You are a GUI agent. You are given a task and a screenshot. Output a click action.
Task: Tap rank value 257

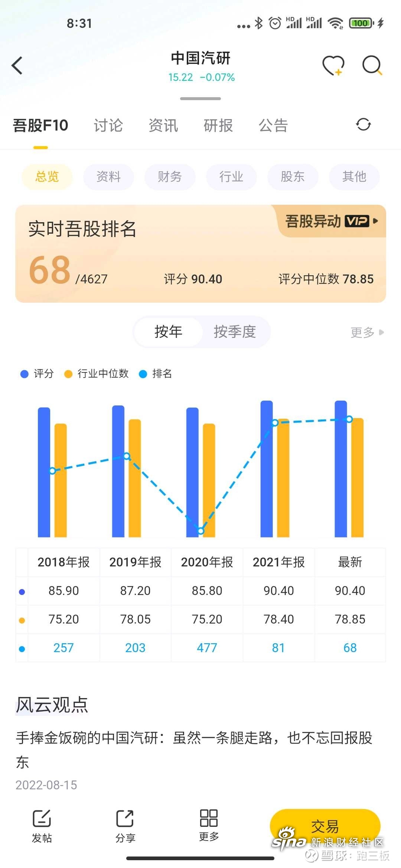coord(63,648)
